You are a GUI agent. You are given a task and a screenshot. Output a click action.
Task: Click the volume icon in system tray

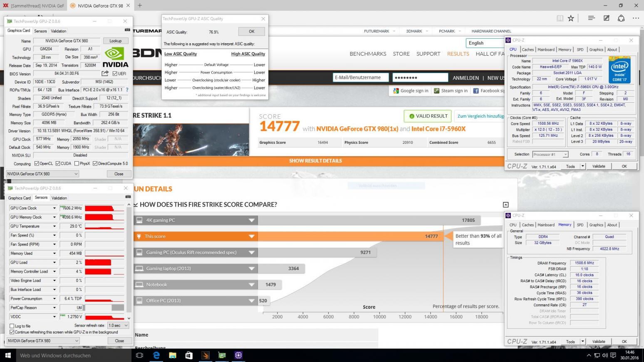click(605, 355)
